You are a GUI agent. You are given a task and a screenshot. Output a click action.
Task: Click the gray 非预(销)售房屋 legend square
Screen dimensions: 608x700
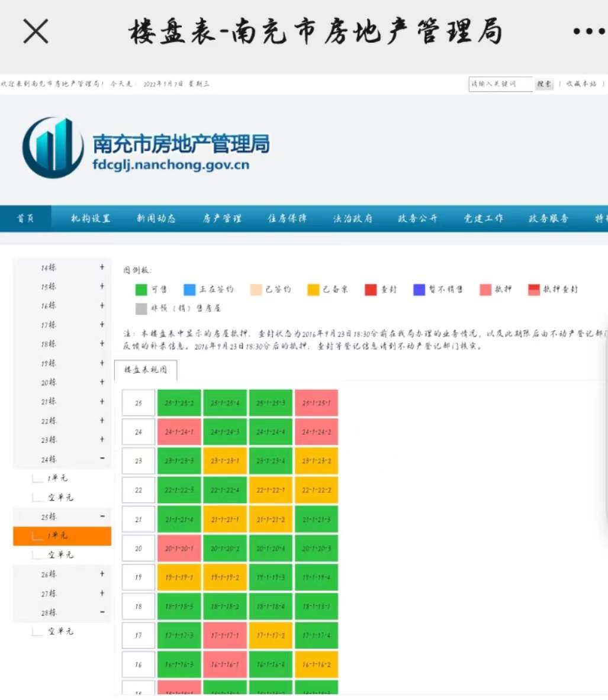[141, 308]
